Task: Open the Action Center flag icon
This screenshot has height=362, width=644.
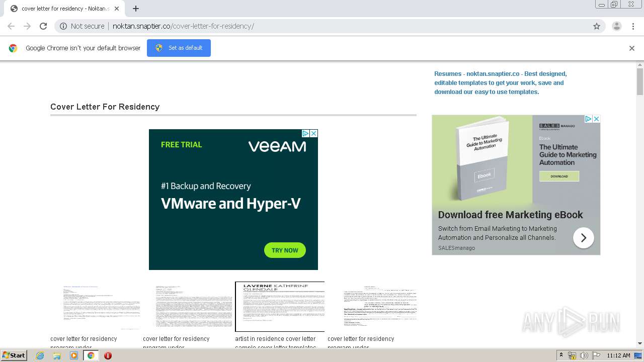Action: click(596, 355)
